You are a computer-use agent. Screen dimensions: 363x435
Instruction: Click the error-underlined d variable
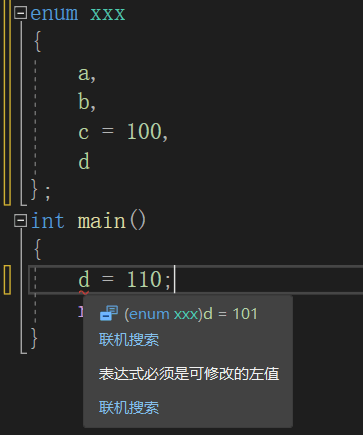pyautogui.click(x=84, y=280)
